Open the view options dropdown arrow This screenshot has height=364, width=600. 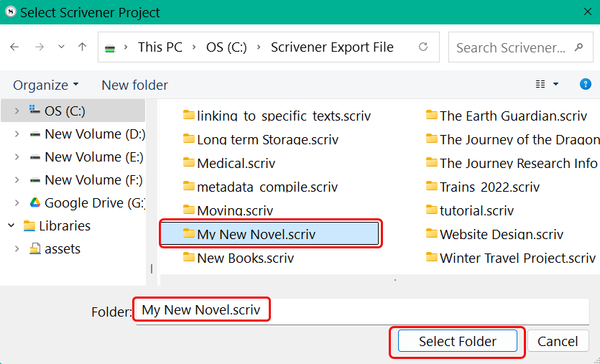555,84
